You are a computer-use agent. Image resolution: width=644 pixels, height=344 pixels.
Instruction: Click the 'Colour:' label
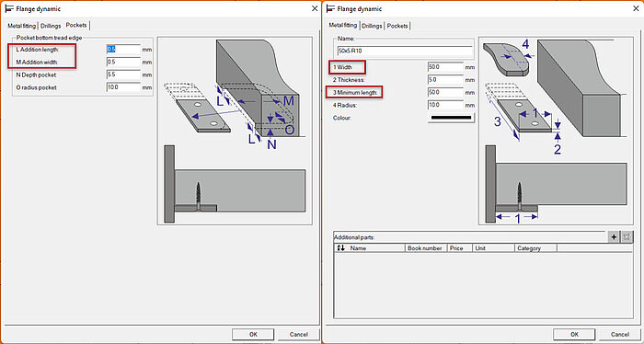pos(341,118)
